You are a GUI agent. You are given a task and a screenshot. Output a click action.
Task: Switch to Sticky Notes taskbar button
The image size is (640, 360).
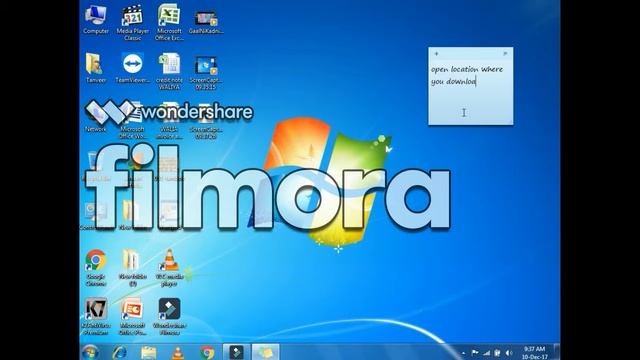tap(265, 352)
